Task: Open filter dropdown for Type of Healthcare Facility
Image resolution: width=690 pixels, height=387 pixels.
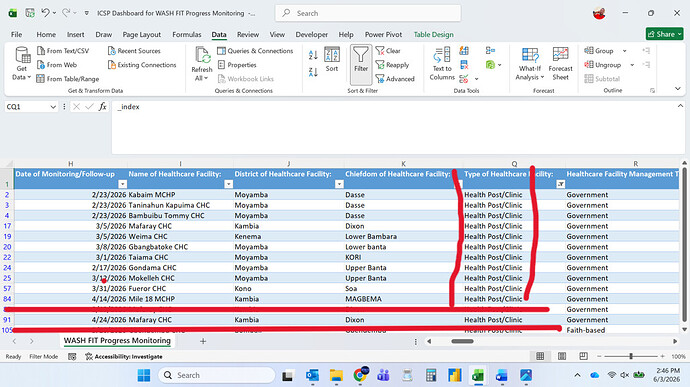Action: (561, 184)
